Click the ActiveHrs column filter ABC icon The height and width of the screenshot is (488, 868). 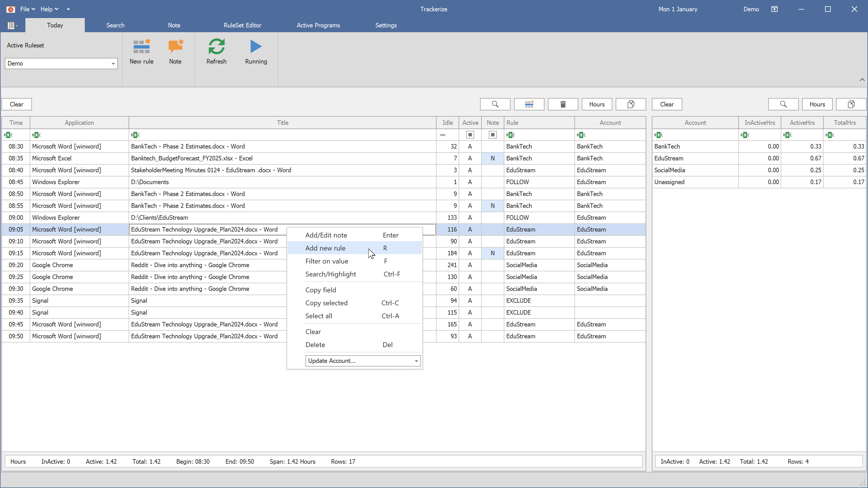(787, 135)
